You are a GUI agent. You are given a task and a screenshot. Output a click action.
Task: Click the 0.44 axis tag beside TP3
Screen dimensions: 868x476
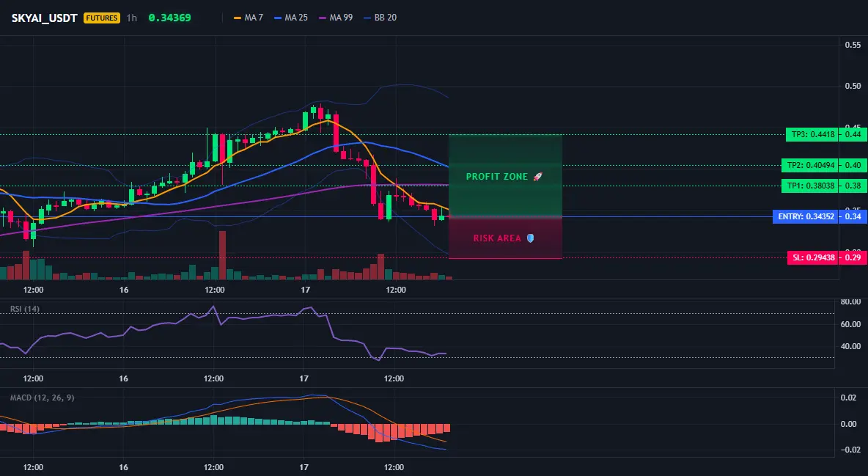tap(853, 134)
